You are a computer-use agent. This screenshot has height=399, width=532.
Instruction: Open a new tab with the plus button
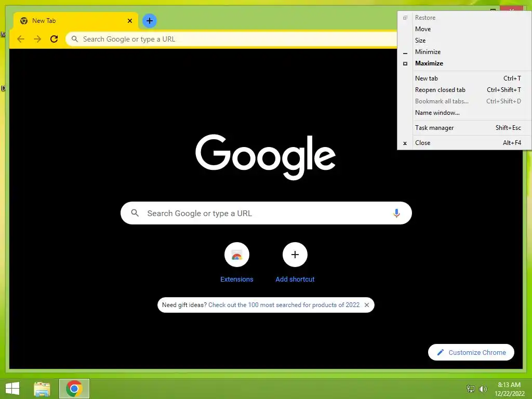149,21
